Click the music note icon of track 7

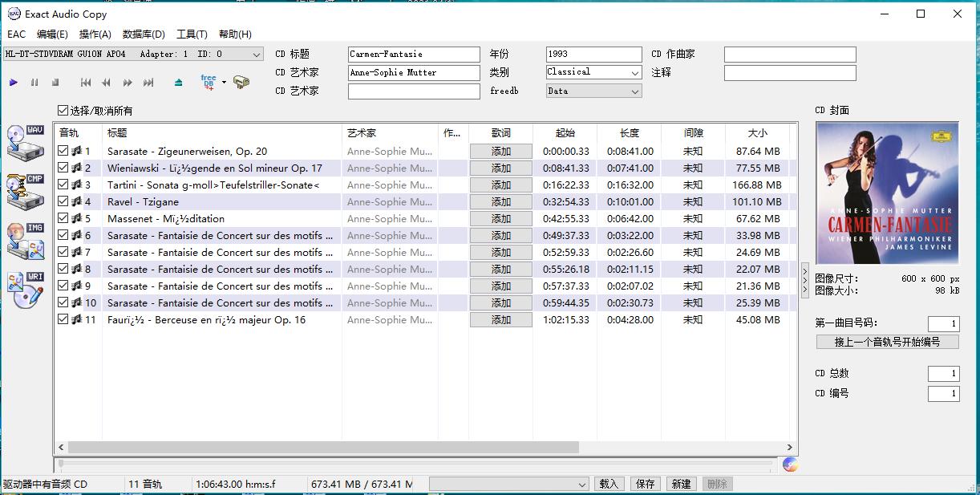[x=77, y=252]
